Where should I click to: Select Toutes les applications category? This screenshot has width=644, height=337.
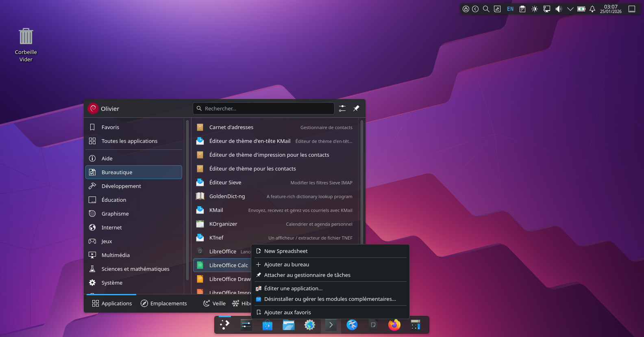tap(134, 141)
